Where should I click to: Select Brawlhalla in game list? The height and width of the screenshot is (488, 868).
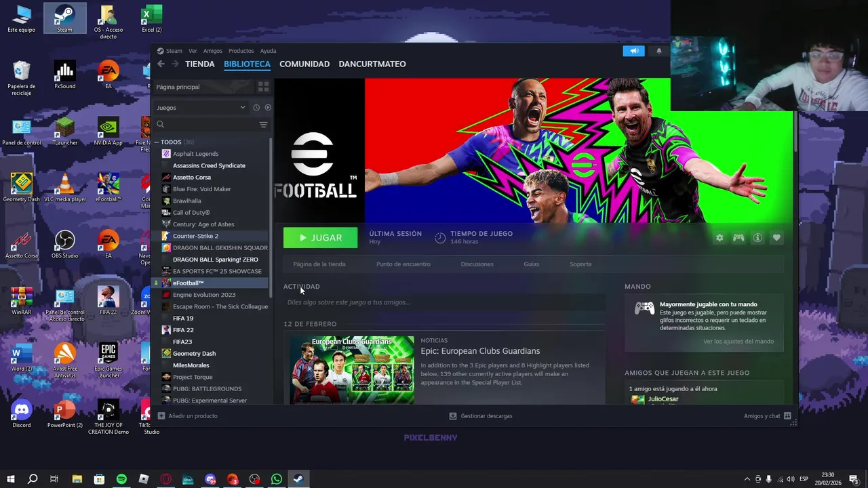187,201
